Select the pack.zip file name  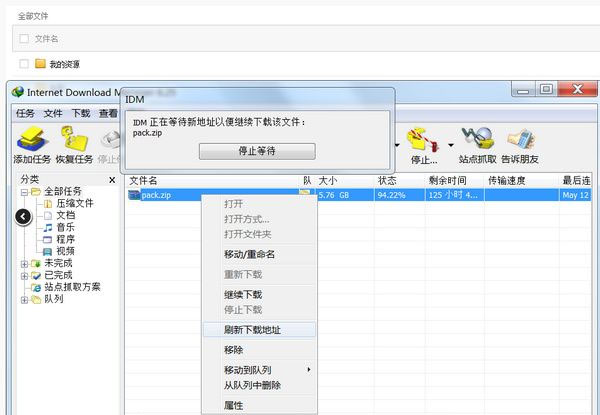tap(156, 195)
